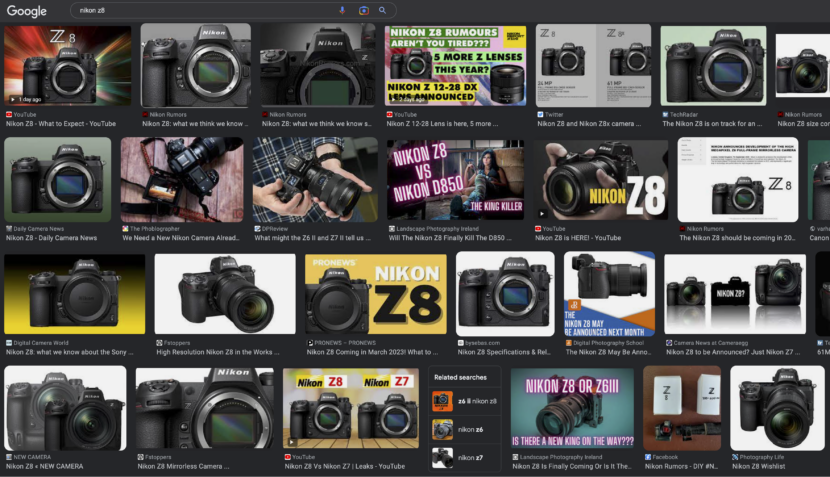
Task: Click 'Nikon Z8 Mirrorless Camera' Fstoppers caption
Action: pyautogui.click(x=184, y=466)
